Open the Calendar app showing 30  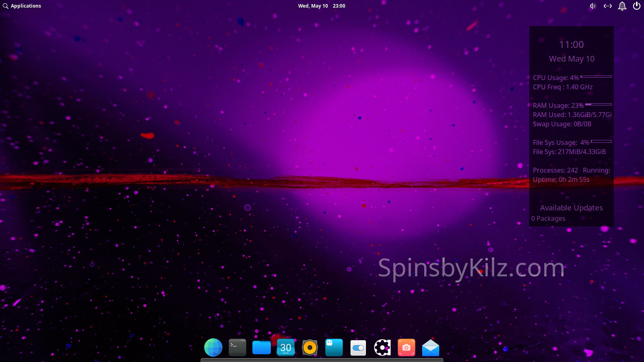(286, 348)
